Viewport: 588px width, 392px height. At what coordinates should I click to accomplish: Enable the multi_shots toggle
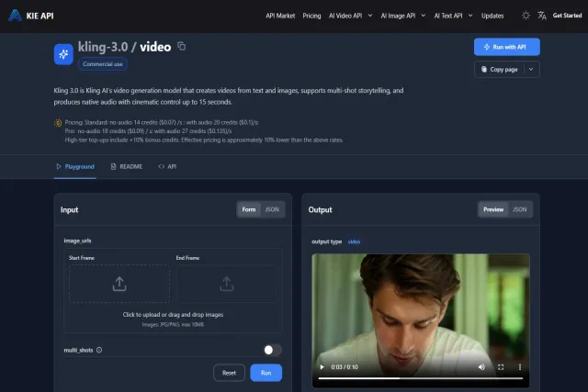pyautogui.click(x=273, y=350)
